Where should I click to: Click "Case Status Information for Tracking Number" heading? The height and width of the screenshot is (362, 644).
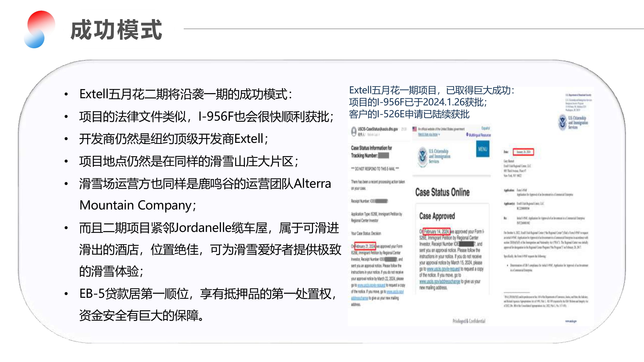[371, 152]
